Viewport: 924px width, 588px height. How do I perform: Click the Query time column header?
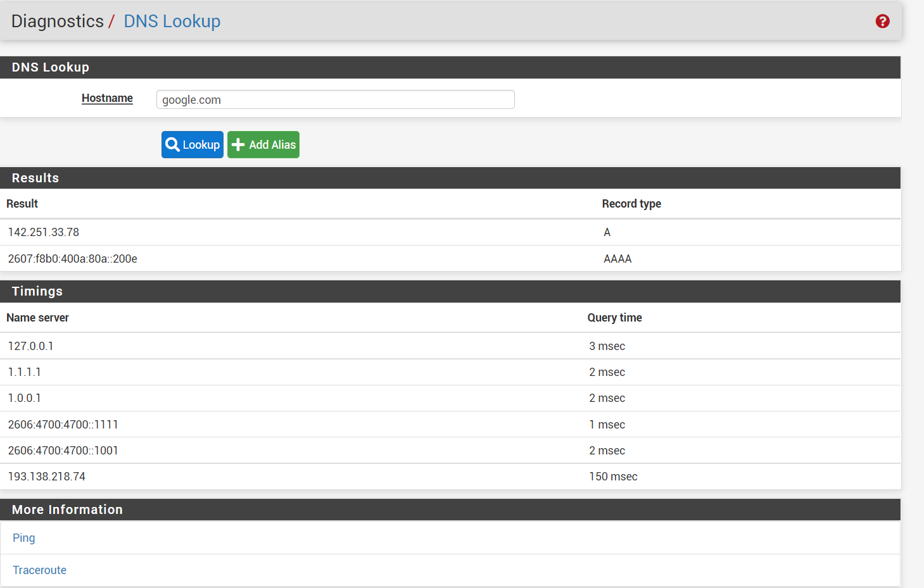tap(614, 318)
